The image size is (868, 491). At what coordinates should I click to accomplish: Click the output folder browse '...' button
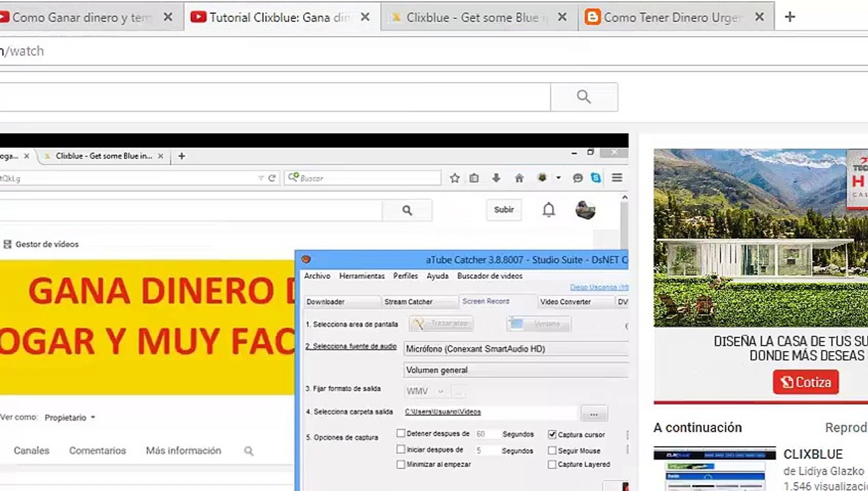coord(594,413)
